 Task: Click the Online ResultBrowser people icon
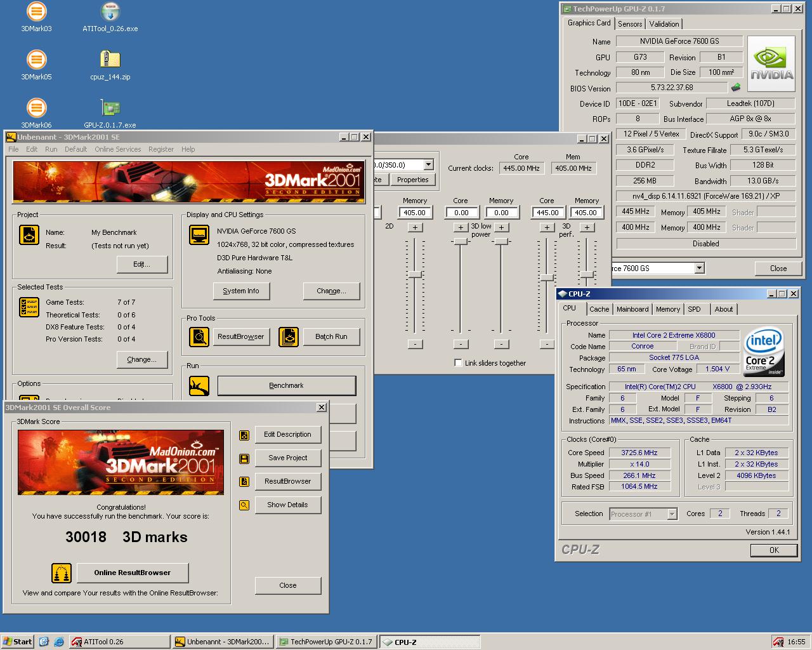point(62,573)
